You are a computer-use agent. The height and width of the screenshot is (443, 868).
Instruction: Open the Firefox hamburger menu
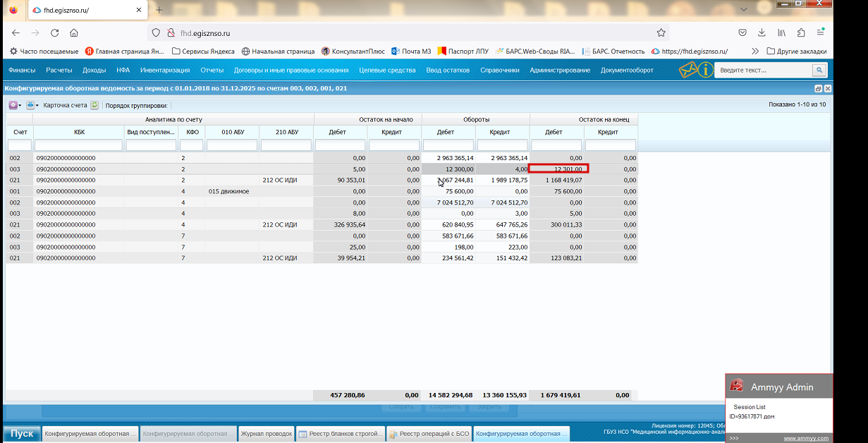pos(821,33)
